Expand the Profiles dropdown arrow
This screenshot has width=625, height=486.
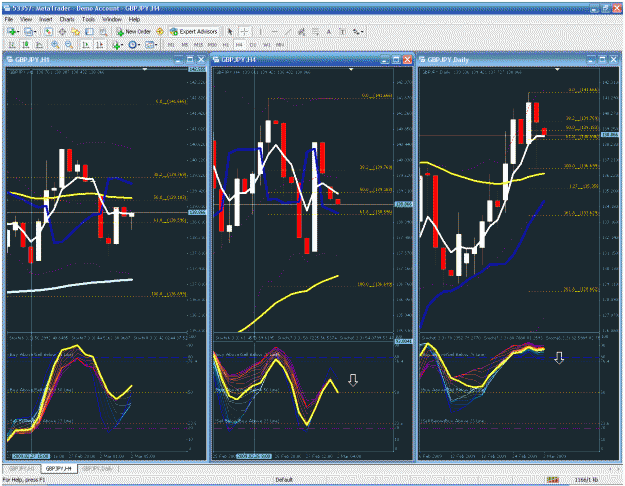[35, 32]
